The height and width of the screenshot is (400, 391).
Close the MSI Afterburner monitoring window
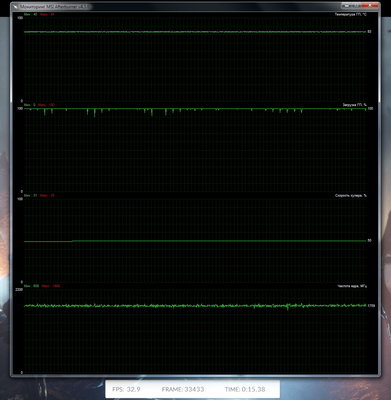[x=369, y=6]
